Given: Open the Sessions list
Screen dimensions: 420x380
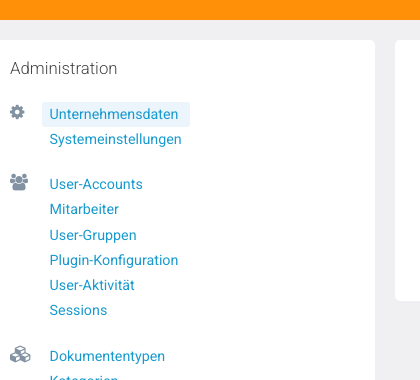Looking at the screenshot, I should tap(78, 310).
